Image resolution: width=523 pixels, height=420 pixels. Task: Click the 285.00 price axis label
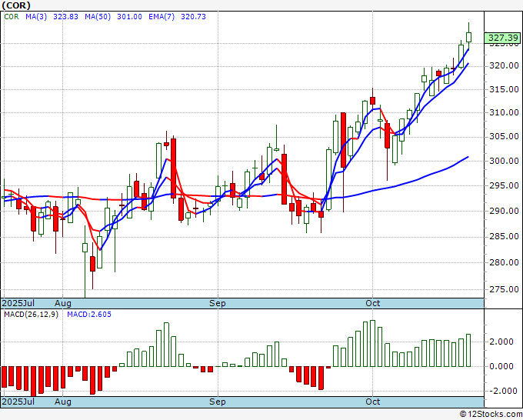click(504, 236)
